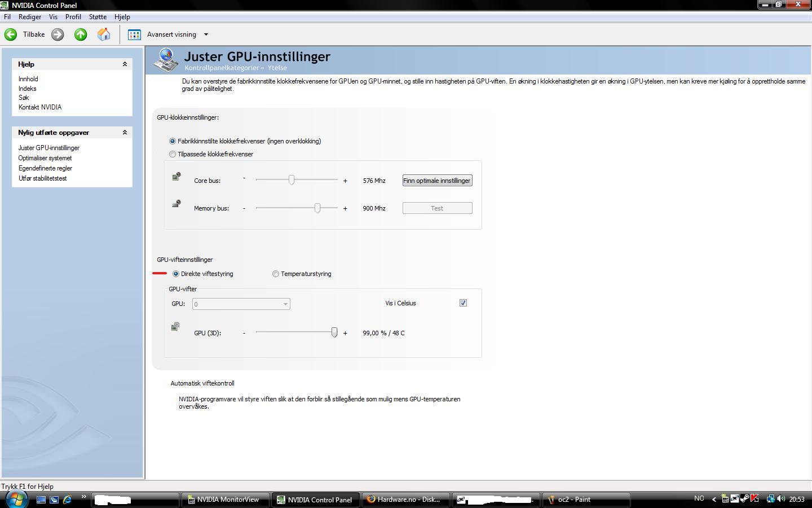The height and width of the screenshot is (508, 812).
Task: Select Temperaturstyring radio button
Action: (x=276, y=274)
